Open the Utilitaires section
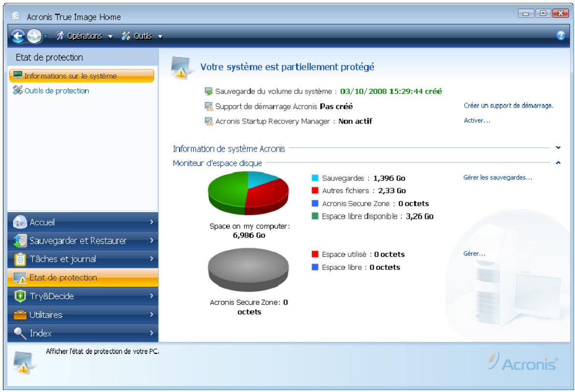 [x=83, y=315]
